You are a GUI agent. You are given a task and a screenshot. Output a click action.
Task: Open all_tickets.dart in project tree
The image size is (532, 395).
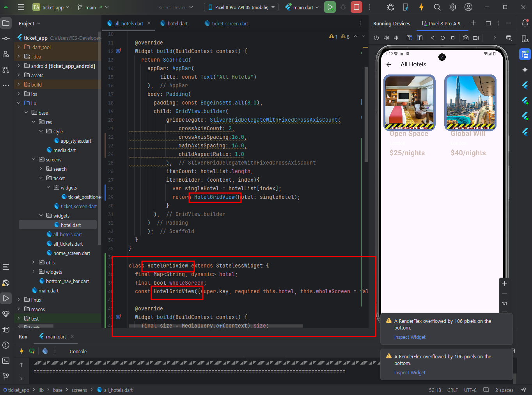point(65,244)
